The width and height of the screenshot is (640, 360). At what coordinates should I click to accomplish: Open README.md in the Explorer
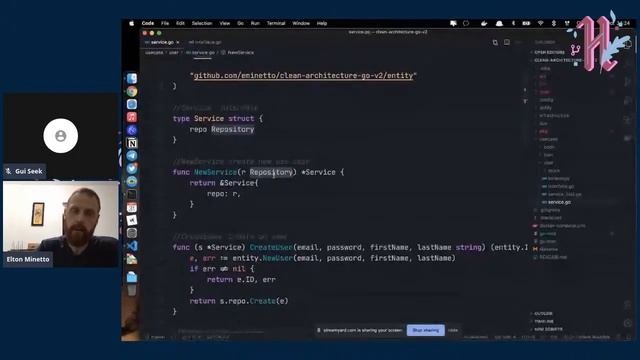click(x=553, y=257)
